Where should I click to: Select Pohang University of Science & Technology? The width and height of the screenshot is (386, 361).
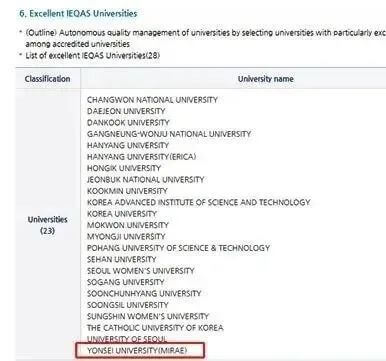(x=178, y=248)
